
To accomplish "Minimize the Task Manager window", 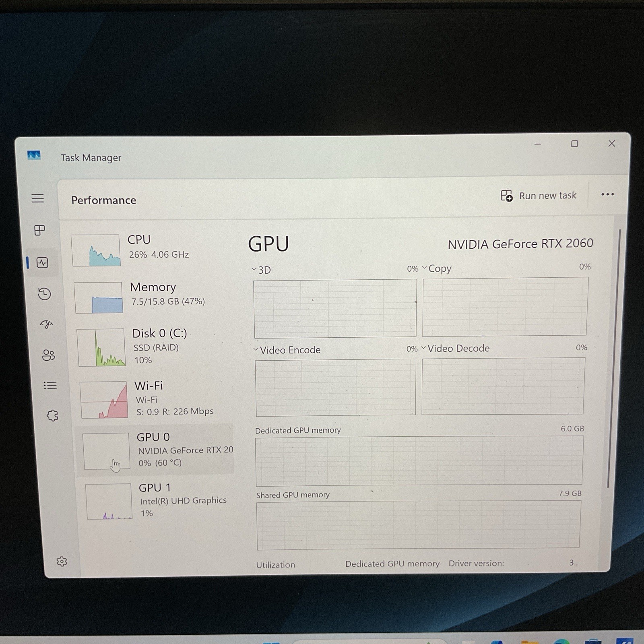I will coord(538,144).
